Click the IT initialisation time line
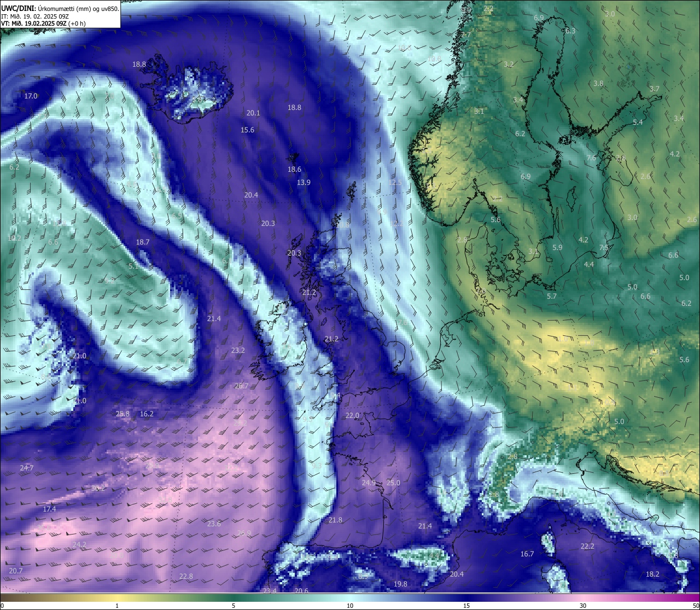This screenshot has height=610, width=700. 35,16
